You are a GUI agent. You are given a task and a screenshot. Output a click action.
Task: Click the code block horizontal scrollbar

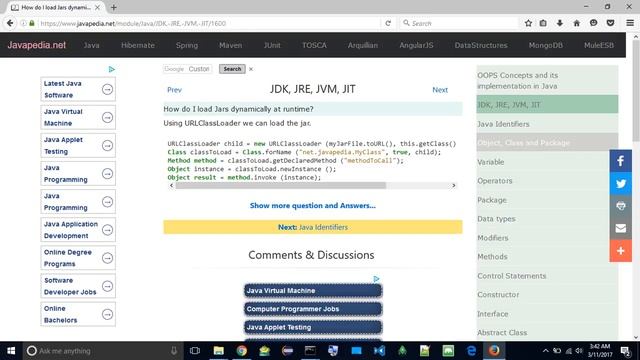coord(281,185)
